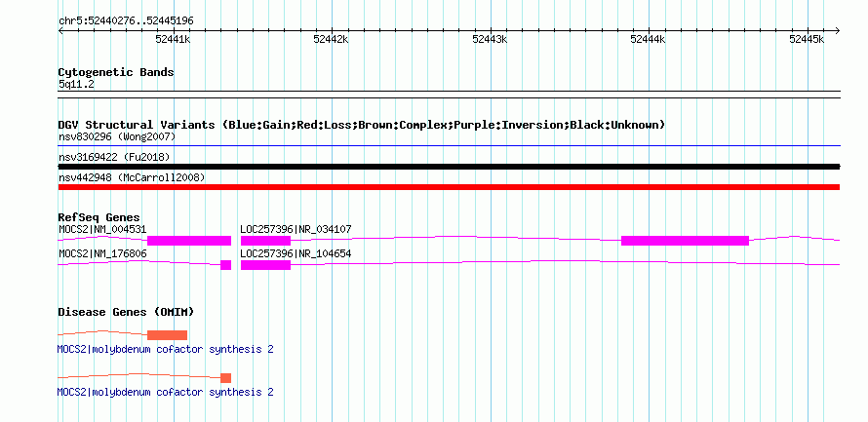The height and width of the screenshot is (422, 868).
Task: Click the magenta exon under LOC257396|NR_104654 label
Action: 265,265
